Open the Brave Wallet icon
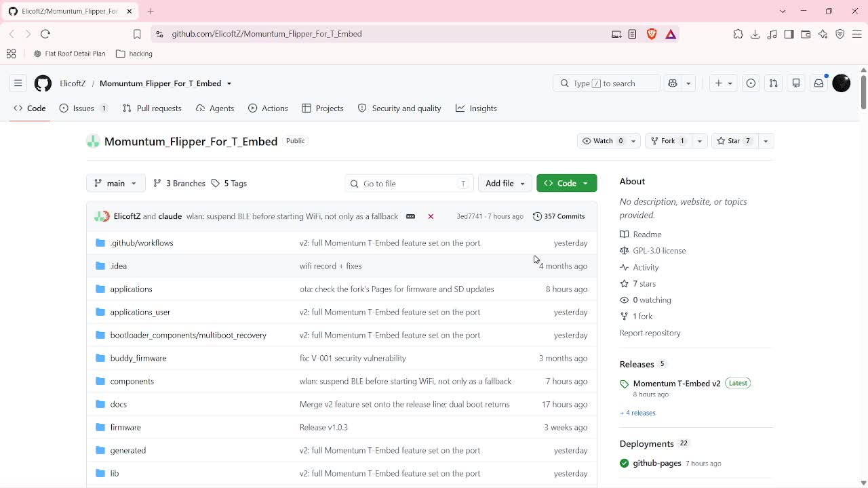868x488 pixels. pos(806,34)
